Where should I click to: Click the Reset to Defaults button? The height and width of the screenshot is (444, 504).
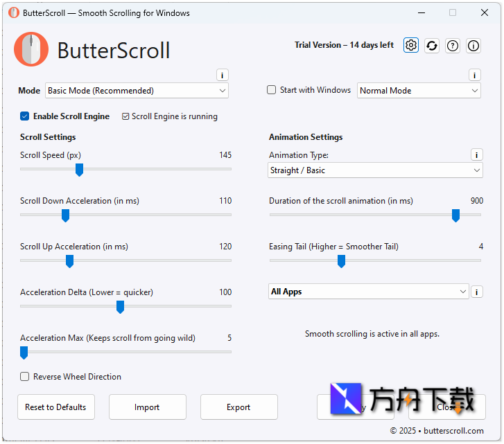[56, 407]
